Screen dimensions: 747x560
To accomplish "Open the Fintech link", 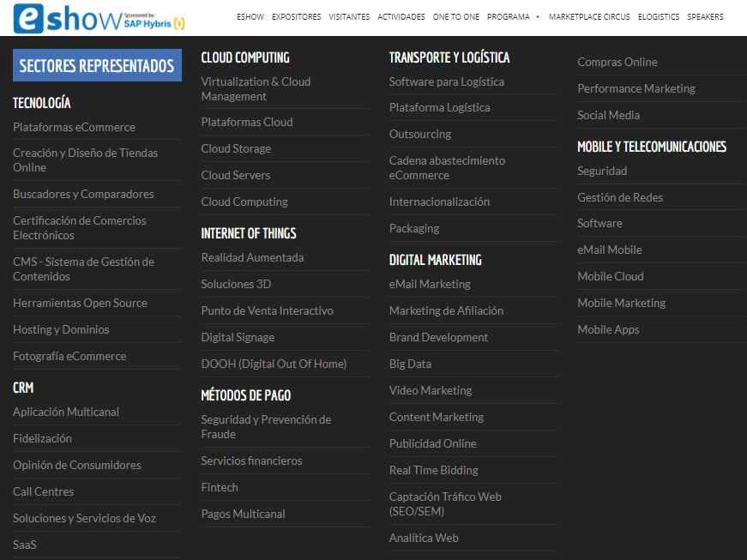I will (220, 487).
